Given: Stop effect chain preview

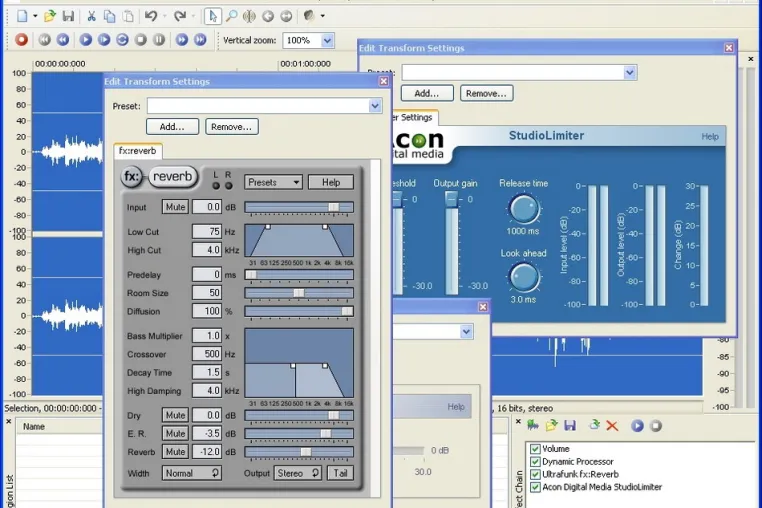Looking at the screenshot, I should pos(656,426).
